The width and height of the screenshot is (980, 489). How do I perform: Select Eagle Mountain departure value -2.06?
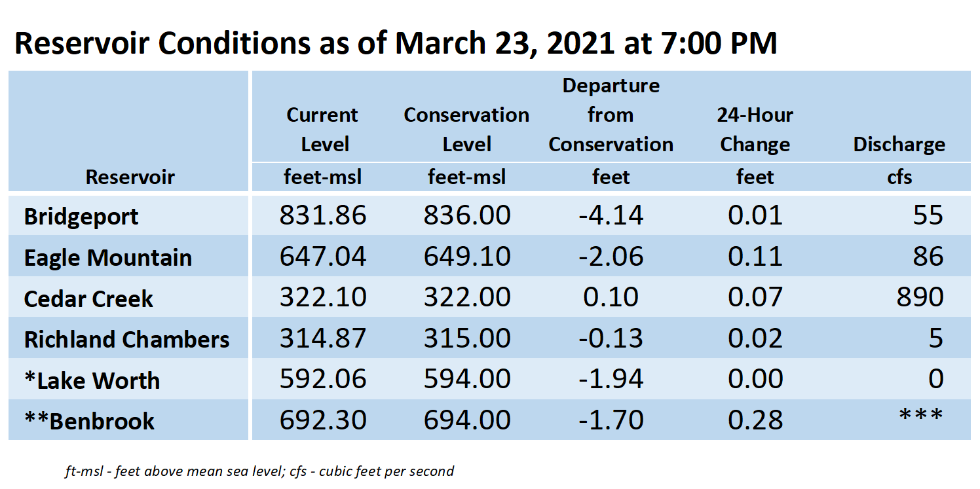(x=611, y=257)
